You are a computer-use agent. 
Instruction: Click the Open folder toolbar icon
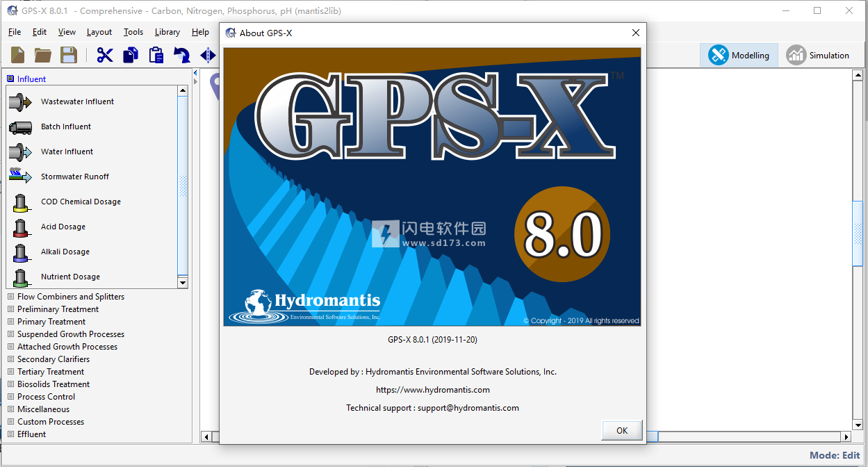coord(43,55)
